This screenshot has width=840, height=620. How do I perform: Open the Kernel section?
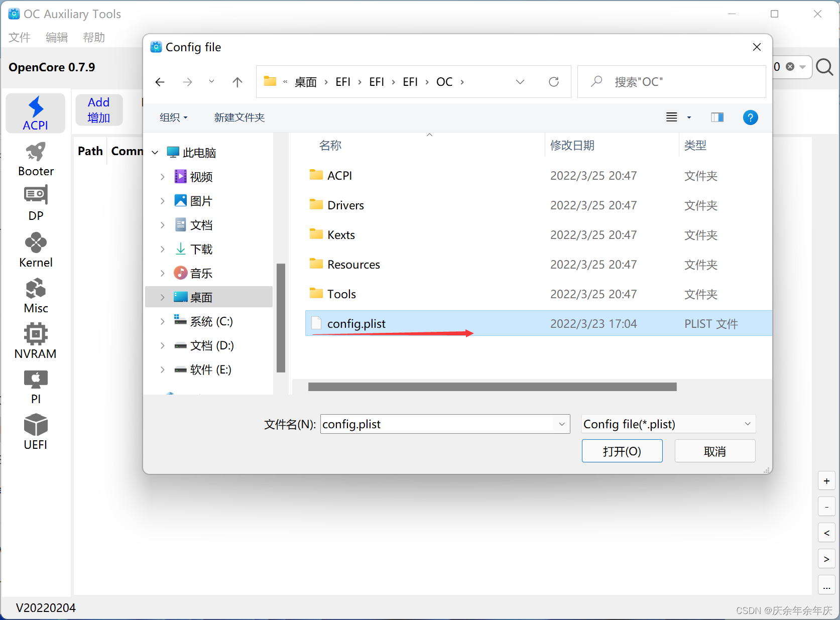point(36,250)
